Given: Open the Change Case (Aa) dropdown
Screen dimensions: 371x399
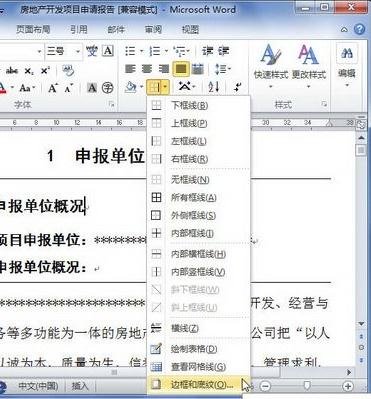Looking at the screenshot, I should point(27,88).
